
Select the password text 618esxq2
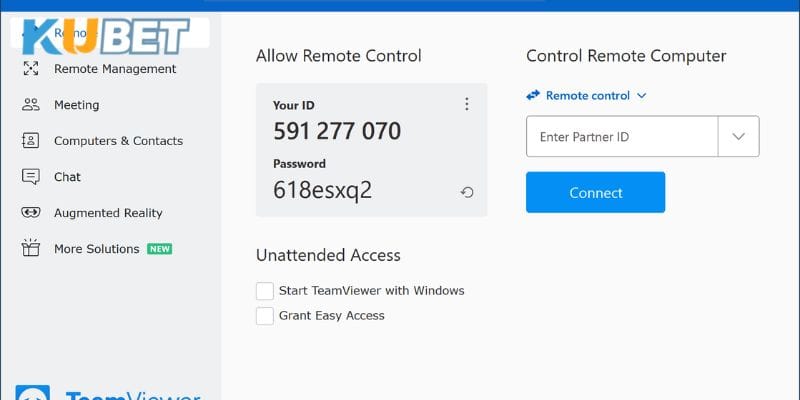(x=322, y=190)
